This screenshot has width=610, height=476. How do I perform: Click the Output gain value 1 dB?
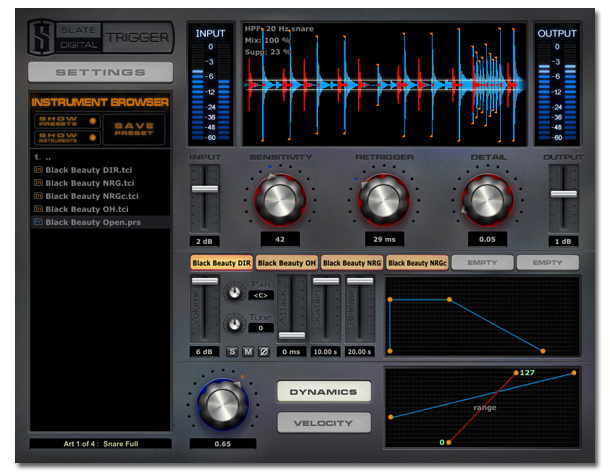563,242
